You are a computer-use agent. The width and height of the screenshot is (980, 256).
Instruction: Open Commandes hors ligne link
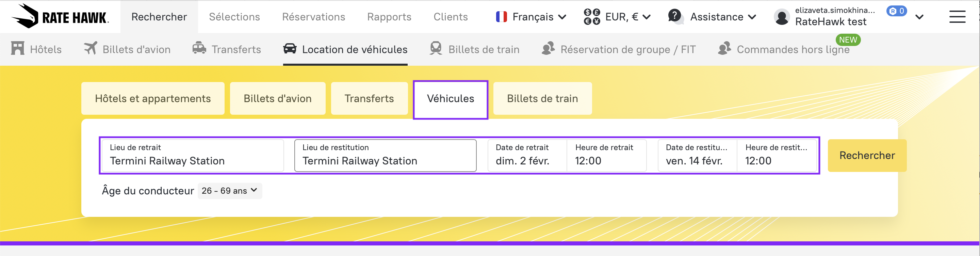point(793,49)
